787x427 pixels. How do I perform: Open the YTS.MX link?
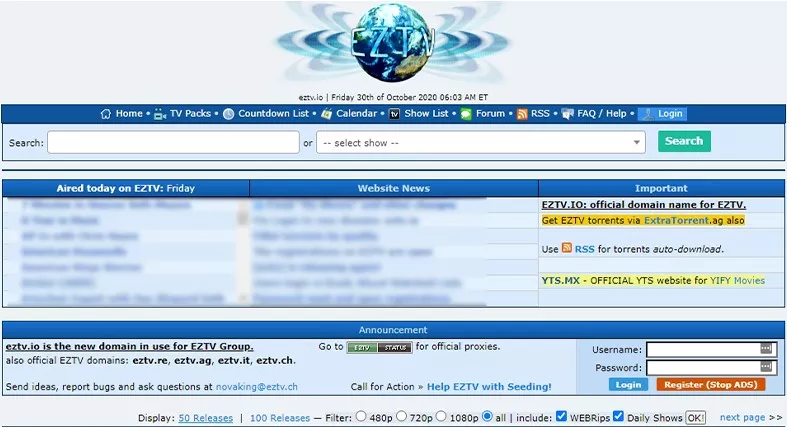561,280
